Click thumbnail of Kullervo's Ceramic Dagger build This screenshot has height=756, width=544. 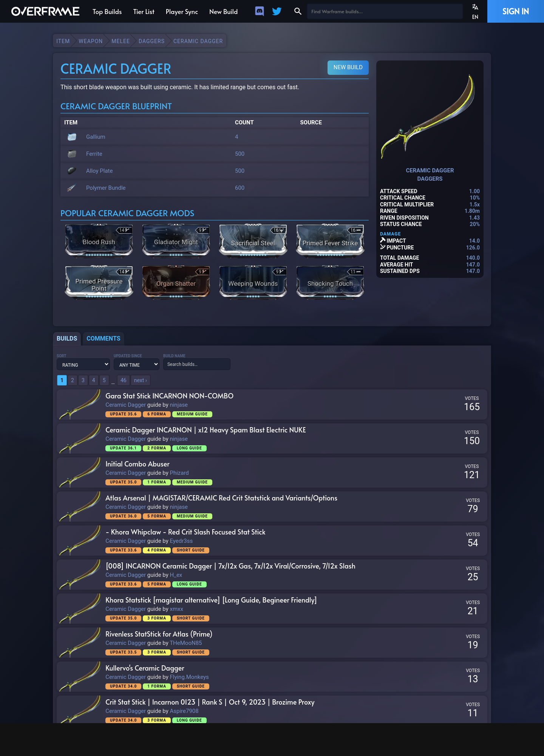79,677
